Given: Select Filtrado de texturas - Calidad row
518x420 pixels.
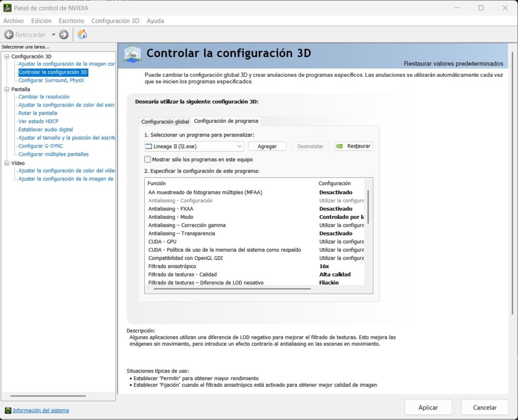Looking at the screenshot, I should [256, 274].
